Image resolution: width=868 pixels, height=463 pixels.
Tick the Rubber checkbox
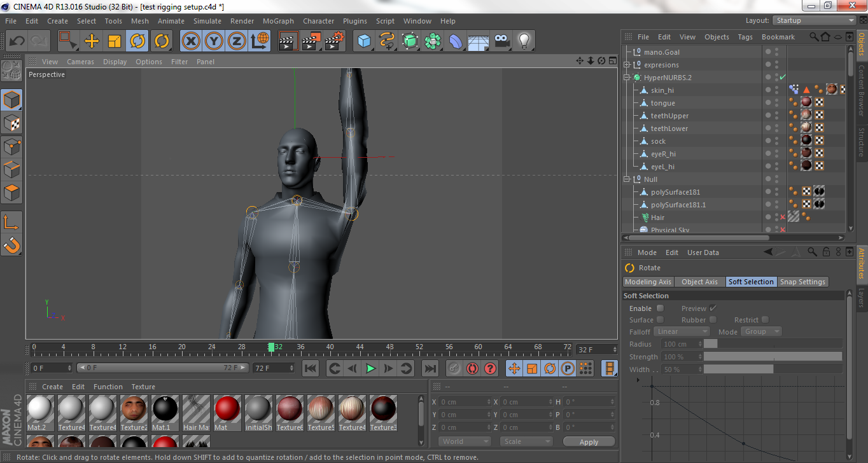pyautogui.click(x=713, y=320)
